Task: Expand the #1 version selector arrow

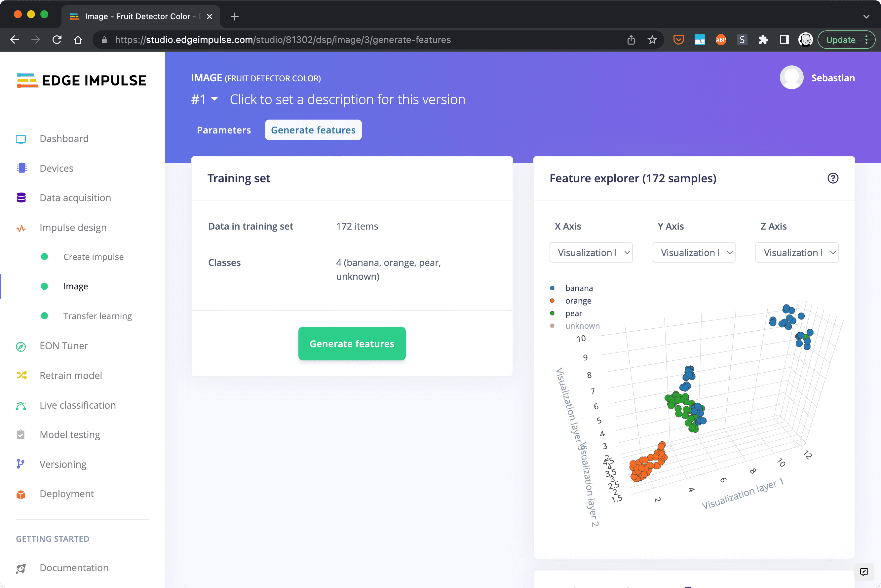Action: click(214, 99)
